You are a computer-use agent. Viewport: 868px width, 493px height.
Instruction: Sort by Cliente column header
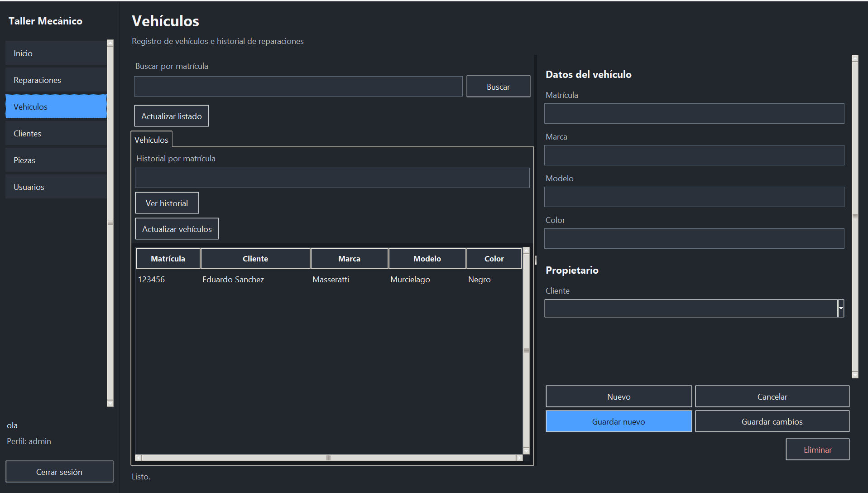tap(255, 259)
